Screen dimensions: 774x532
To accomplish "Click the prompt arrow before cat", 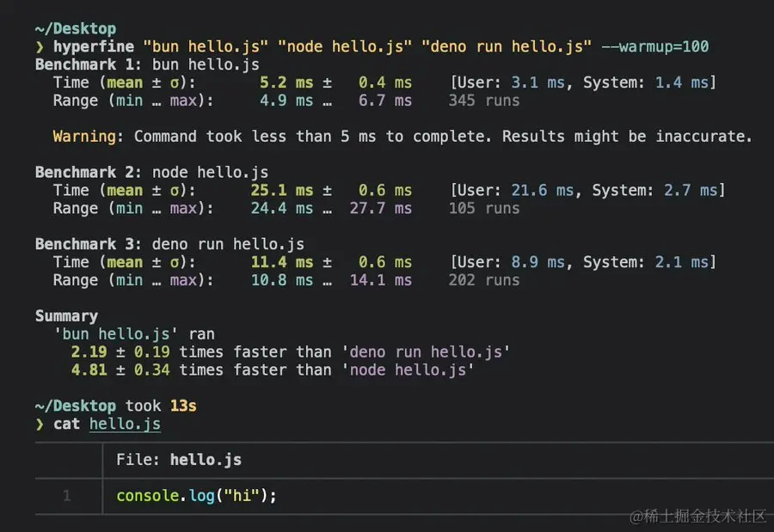I will [x=40, y=425].
